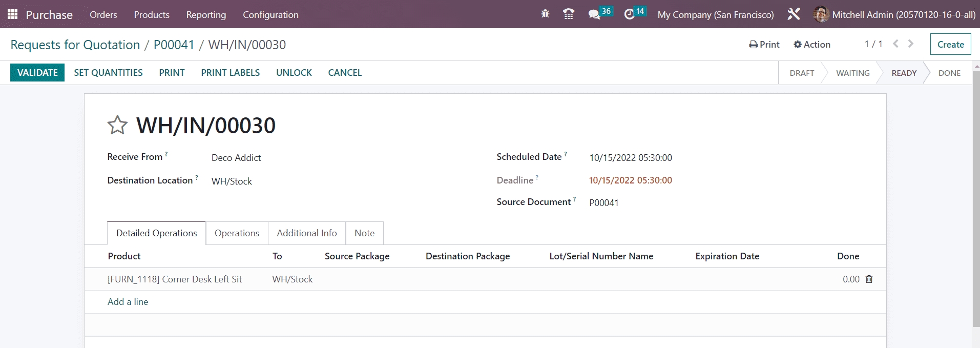Viewport: 980px width, 348px height.
Task: Click the VALIDATE button
Action: coord(37,73)
